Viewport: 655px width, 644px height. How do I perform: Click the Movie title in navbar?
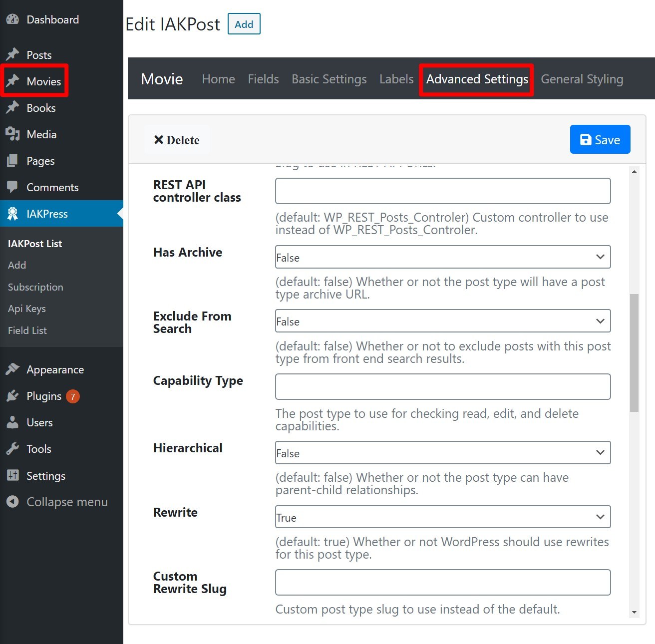pyautogui.click(x=162, y=79)
